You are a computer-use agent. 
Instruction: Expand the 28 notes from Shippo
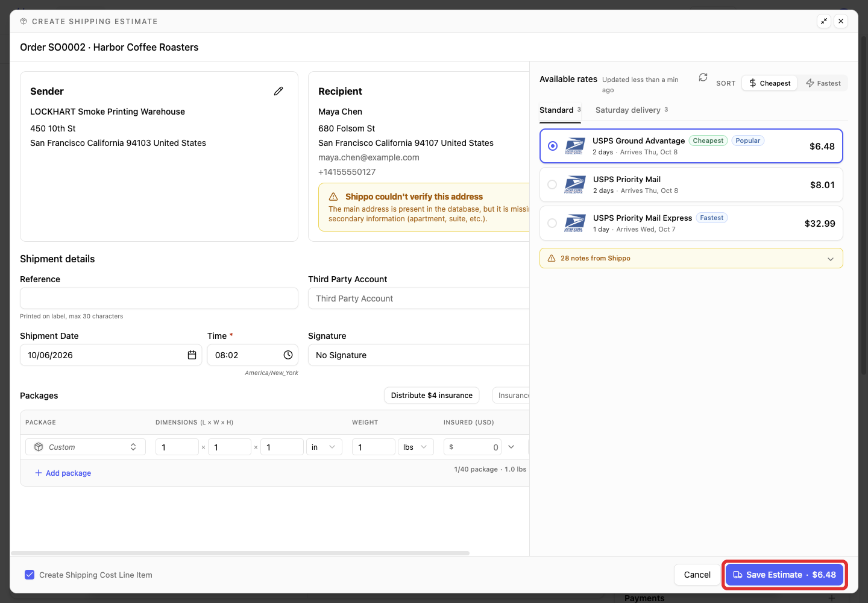pos(691,258)
